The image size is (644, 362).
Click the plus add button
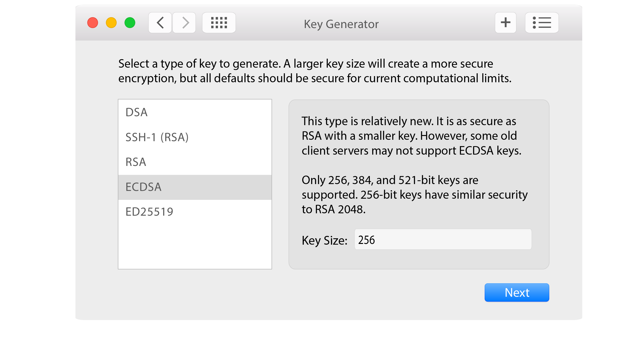tap(505, 23)
